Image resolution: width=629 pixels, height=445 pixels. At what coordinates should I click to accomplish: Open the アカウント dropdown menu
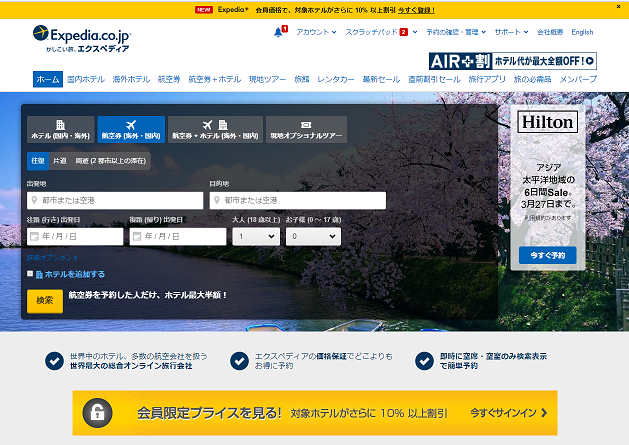(x=316, y=32)
